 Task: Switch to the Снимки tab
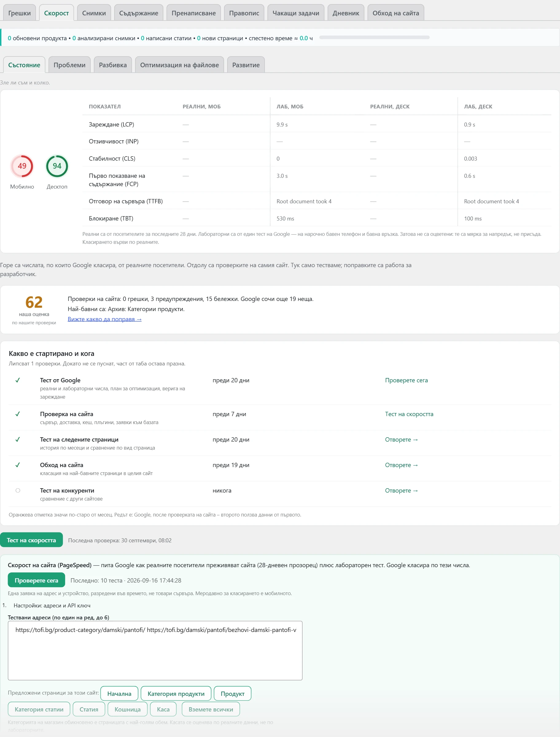[x=94, y=13]
